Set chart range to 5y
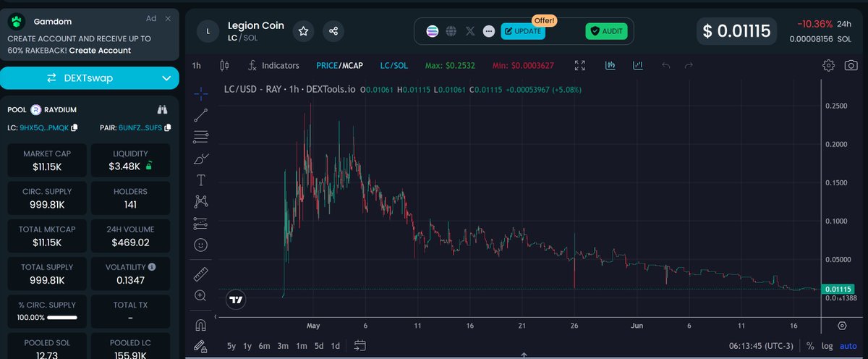Image resolution: width=868 pixels, height=359 pixels. pyautogui.click(x=231, y=345)
